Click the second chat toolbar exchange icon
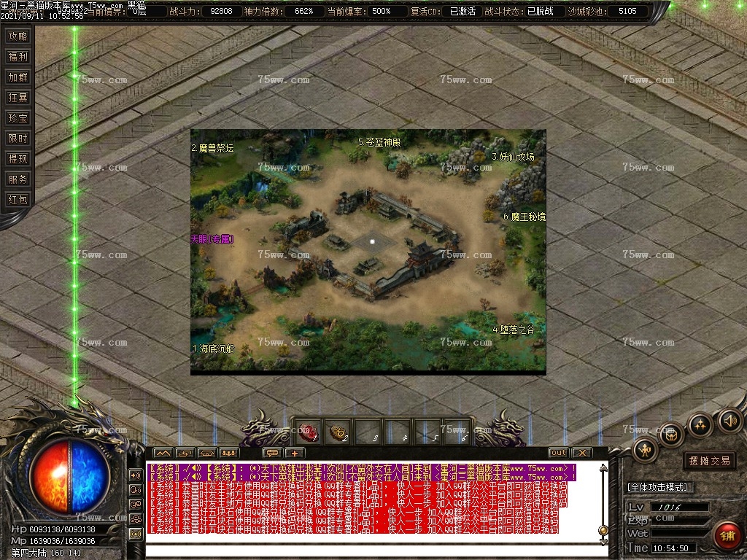The width and height of the screenshot is (747, 560). pos(185,453)
